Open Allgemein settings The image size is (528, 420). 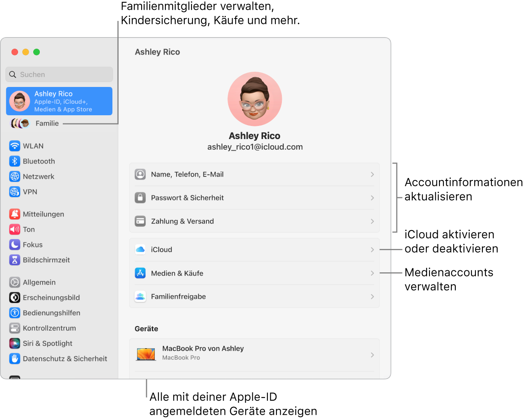tap(15, 282)
